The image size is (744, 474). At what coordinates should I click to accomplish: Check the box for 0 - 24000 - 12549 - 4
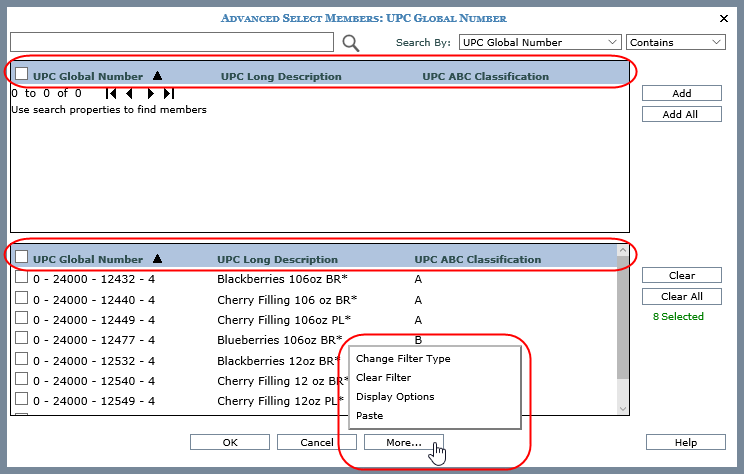point(21,399)
